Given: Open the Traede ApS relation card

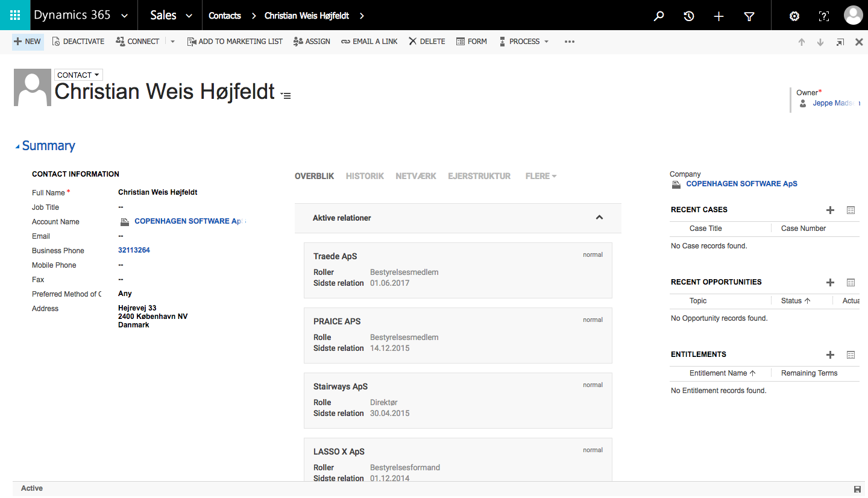Looking at the screenshot, I should (458, 270).
